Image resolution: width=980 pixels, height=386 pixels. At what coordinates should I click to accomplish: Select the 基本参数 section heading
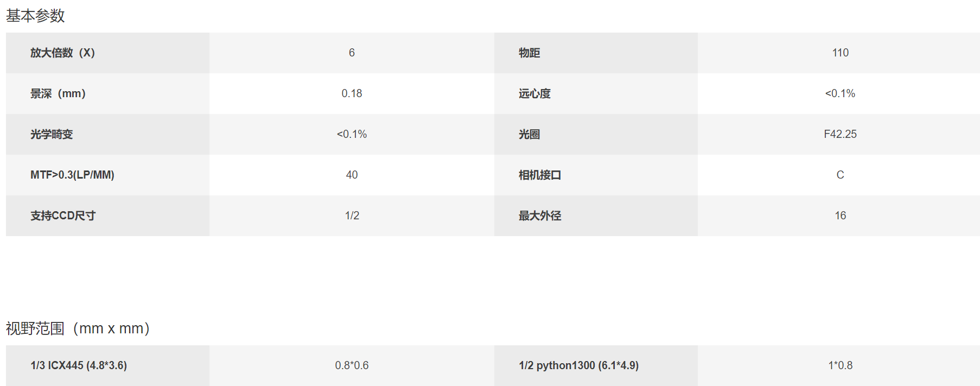pyautogui.click(x=35, y=16)
